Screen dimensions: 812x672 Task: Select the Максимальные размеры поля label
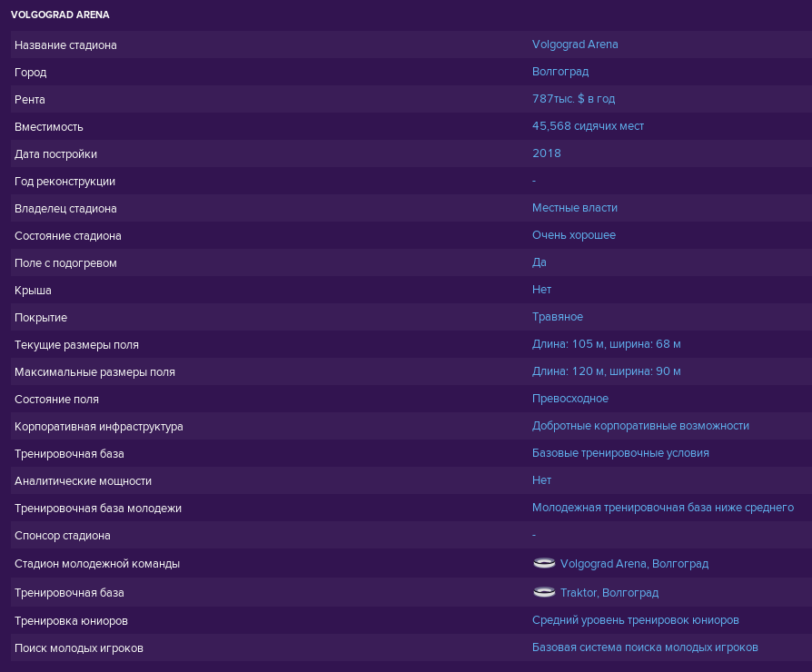coord(94,372)
